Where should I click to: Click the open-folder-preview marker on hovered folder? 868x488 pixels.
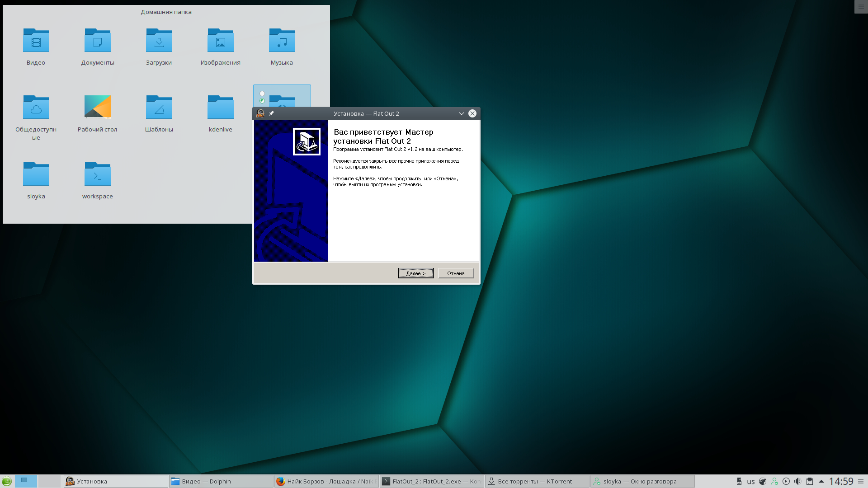point(262,101)
